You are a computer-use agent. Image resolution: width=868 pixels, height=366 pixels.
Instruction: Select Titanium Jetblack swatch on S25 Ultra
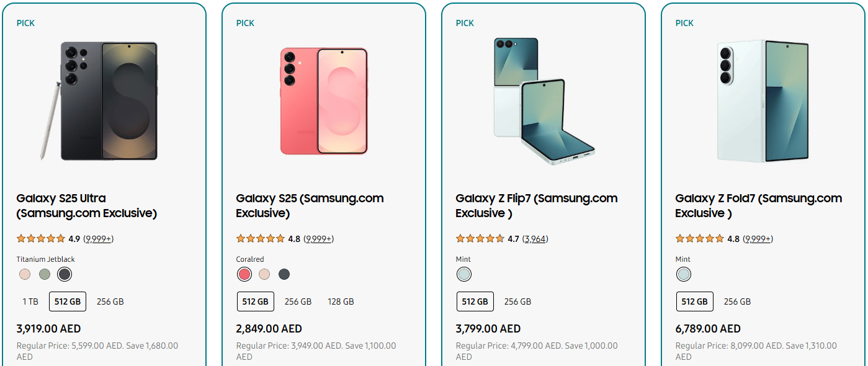[x=65, y=274]
